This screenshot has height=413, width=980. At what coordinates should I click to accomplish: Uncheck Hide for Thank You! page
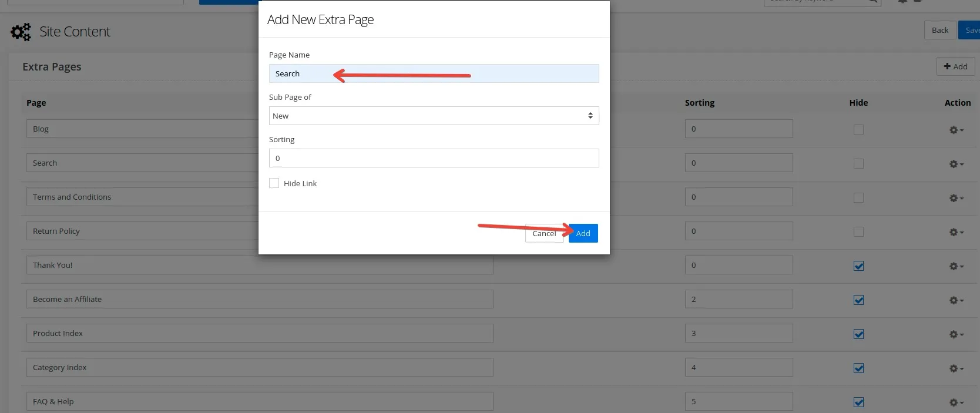tap(858, 266)
